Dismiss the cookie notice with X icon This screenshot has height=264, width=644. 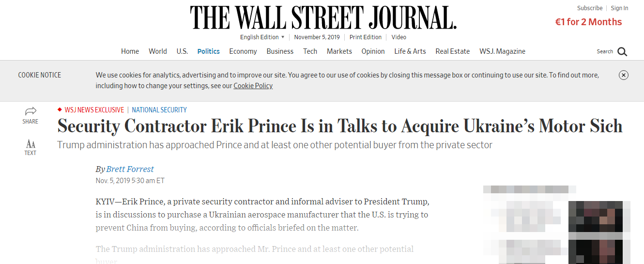624,75
